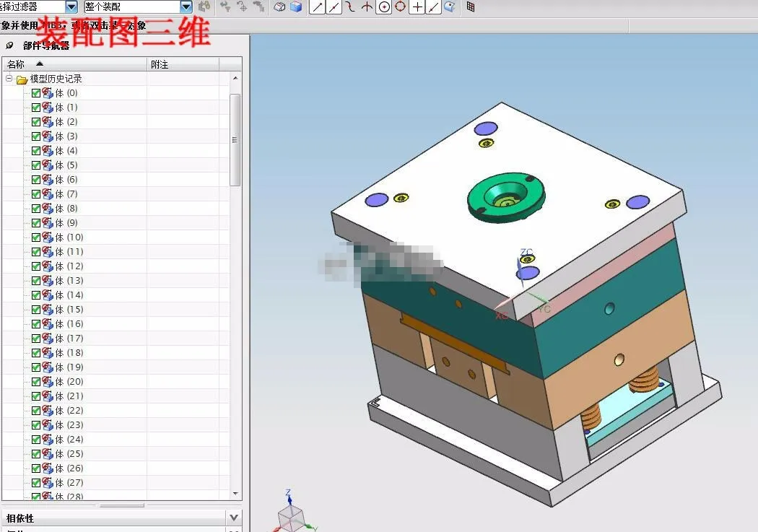Click the navigator scrollbar down arrow

pos(236,494)
